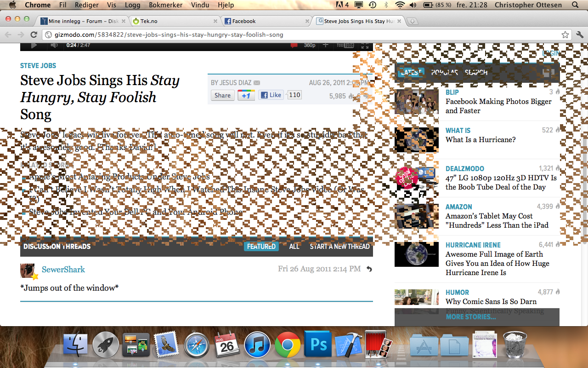The height and width of the screenshot is (368, 588).
Task: Go back with the browser back arrow
Action: point(8,34)
